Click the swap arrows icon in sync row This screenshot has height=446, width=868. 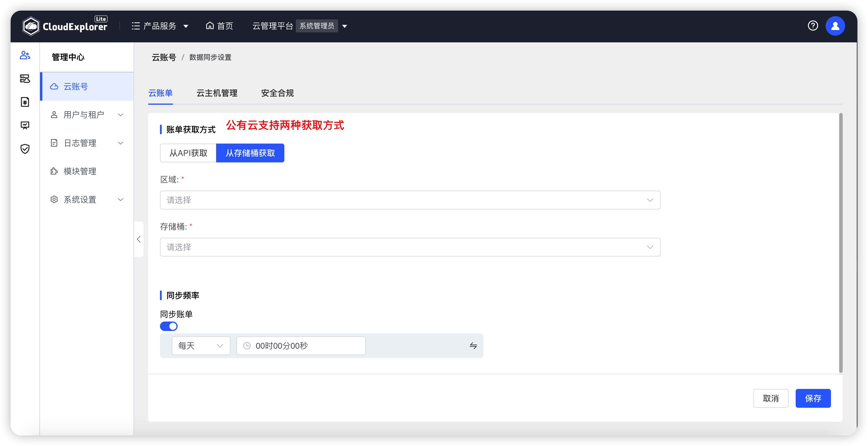(x=473, y=346)
